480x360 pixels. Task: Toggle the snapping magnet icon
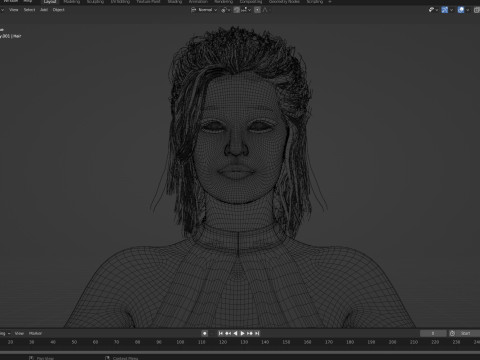click(236, 10)
